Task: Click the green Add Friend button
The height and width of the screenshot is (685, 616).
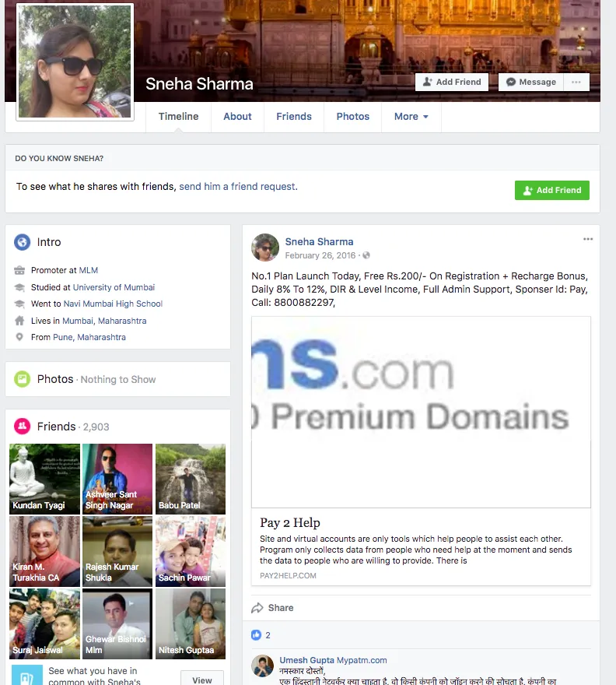Action: 551,191
